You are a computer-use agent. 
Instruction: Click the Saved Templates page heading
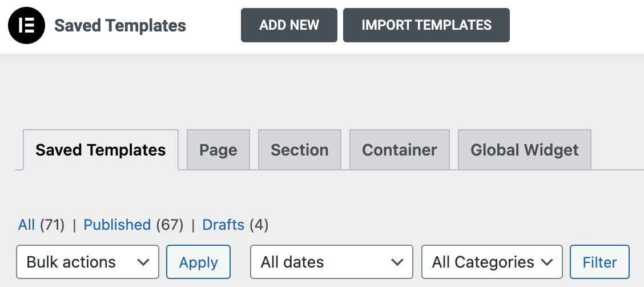120,26
